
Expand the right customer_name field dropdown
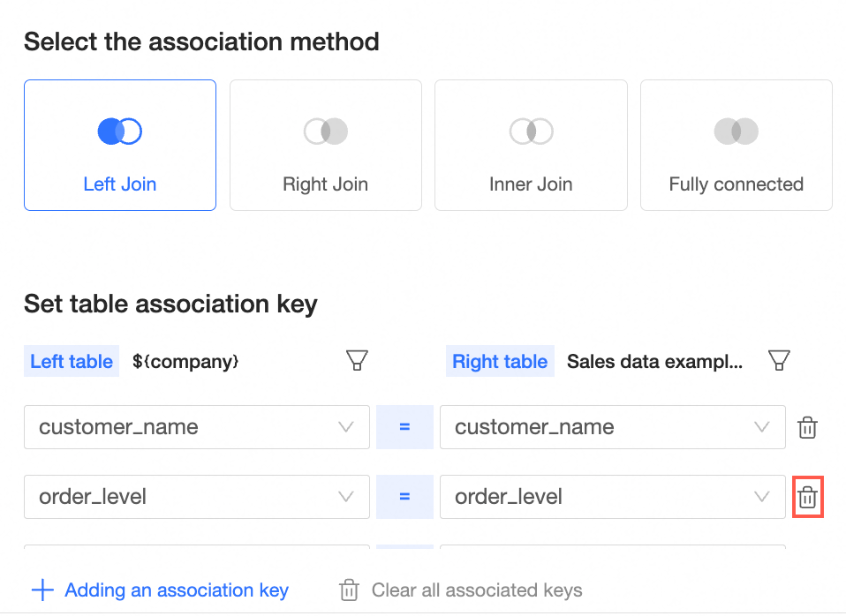point(612,427)
